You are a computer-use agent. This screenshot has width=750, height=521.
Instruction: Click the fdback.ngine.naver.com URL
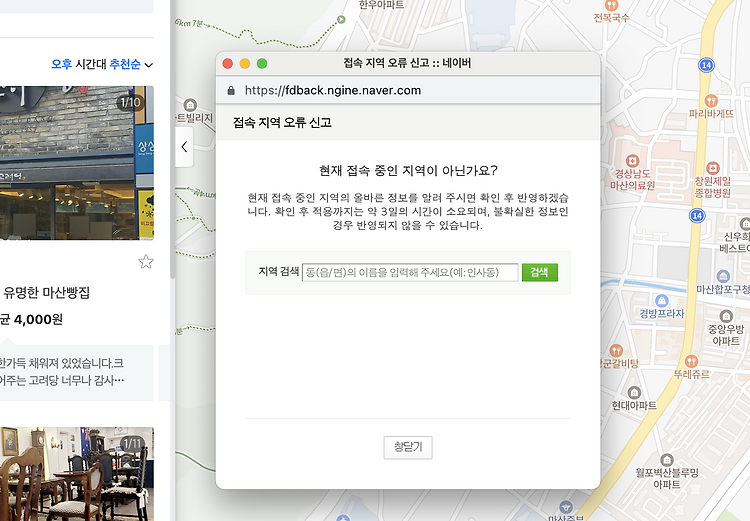(333, 90)
